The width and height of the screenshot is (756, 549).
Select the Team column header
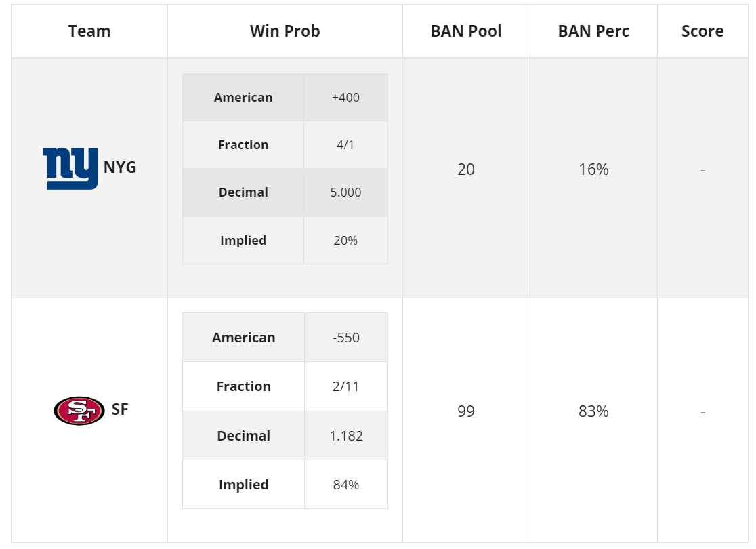[x=89, y=31]
